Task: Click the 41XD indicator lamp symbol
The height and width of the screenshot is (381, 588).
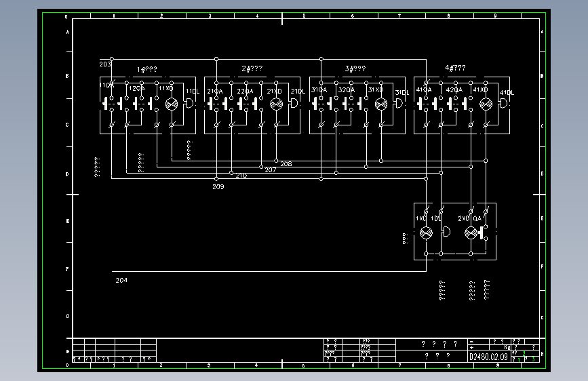Action: pyautogui.click(x=486, y=104)
